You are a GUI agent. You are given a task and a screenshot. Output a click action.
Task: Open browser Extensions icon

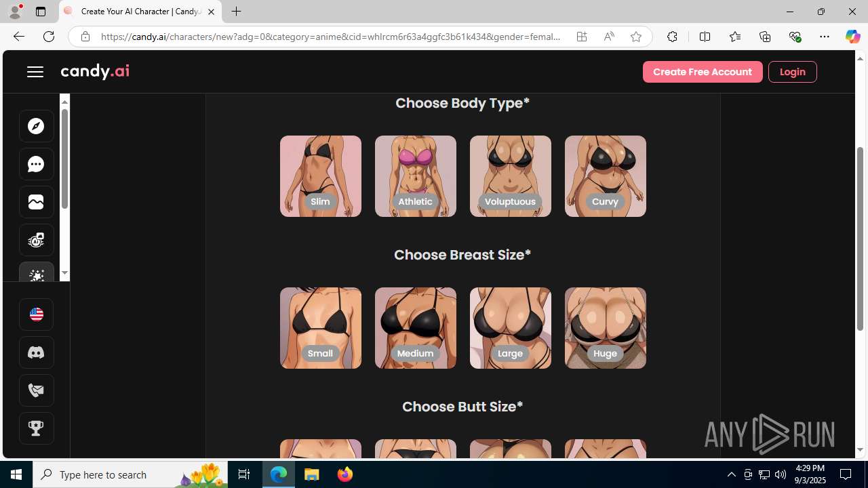[x=672, y=37]
